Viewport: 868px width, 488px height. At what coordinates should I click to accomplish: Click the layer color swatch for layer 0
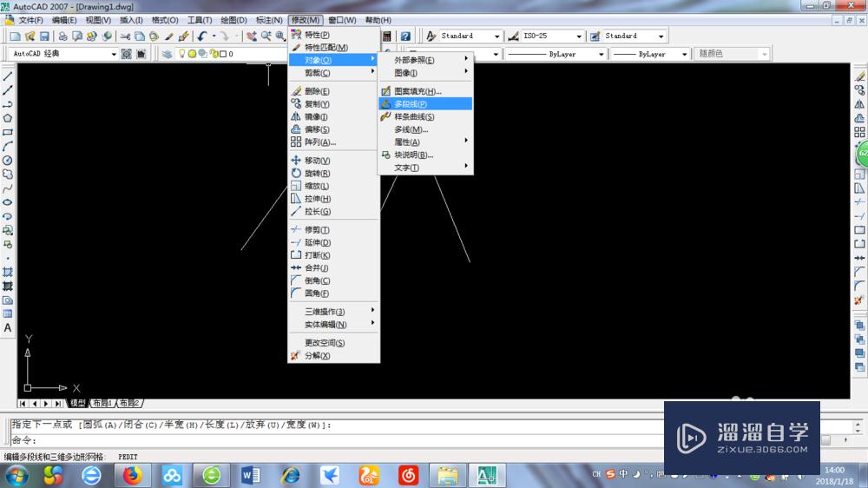click(223, 54)
